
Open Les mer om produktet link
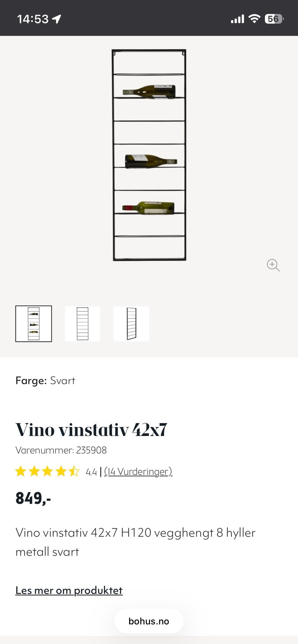click(69, 590)
